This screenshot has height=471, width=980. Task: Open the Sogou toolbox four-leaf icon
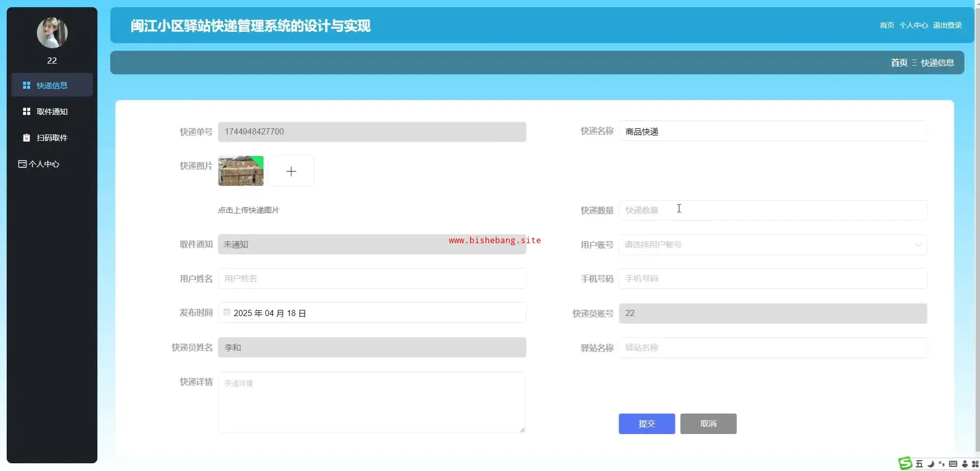tap(975, 464)
